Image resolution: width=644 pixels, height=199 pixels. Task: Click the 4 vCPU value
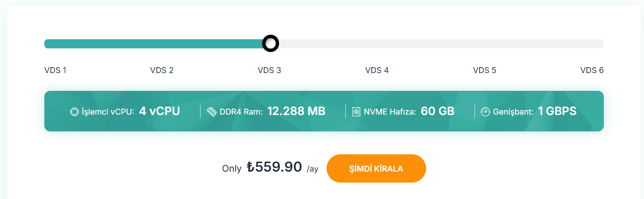point(159,111)
